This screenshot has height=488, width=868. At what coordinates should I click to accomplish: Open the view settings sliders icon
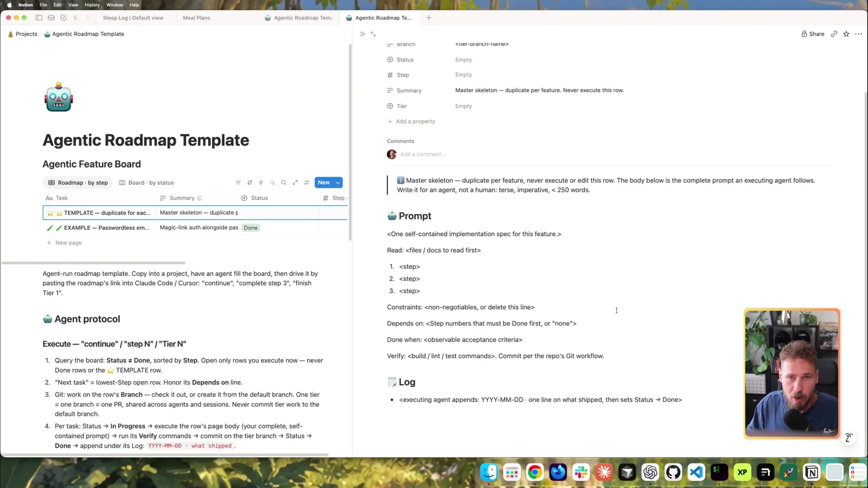[307, 183]
